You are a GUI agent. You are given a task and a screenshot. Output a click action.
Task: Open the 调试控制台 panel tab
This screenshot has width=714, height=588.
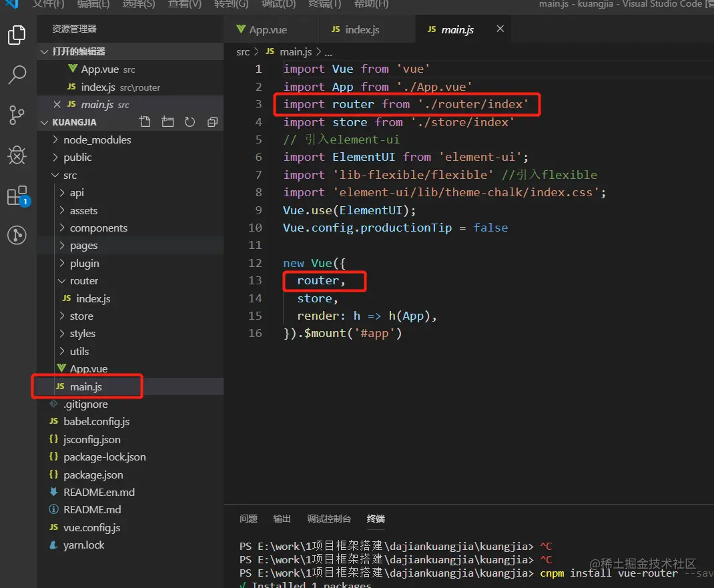tap(329, 519)
